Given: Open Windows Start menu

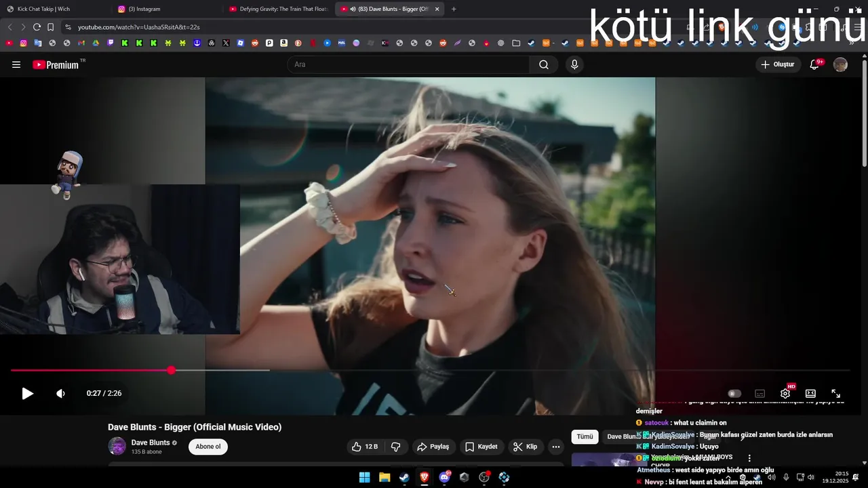Looking at the screenshot, I should pos(364,477).
